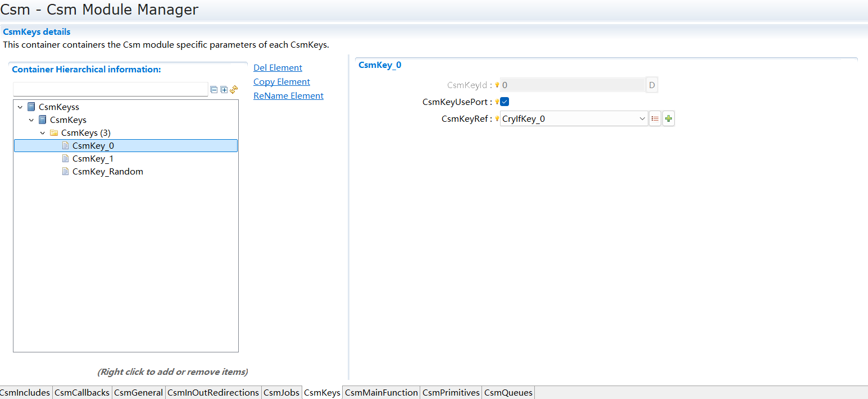Click the Del Element link
Image resolution: width=868 pixels, height=399 pixels.
click(x=278, y=68)
